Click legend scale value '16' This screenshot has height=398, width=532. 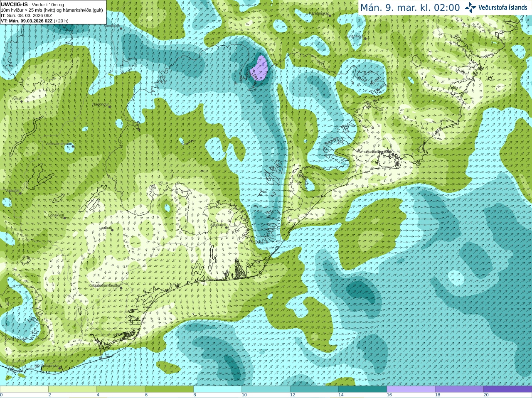point(389,395)
